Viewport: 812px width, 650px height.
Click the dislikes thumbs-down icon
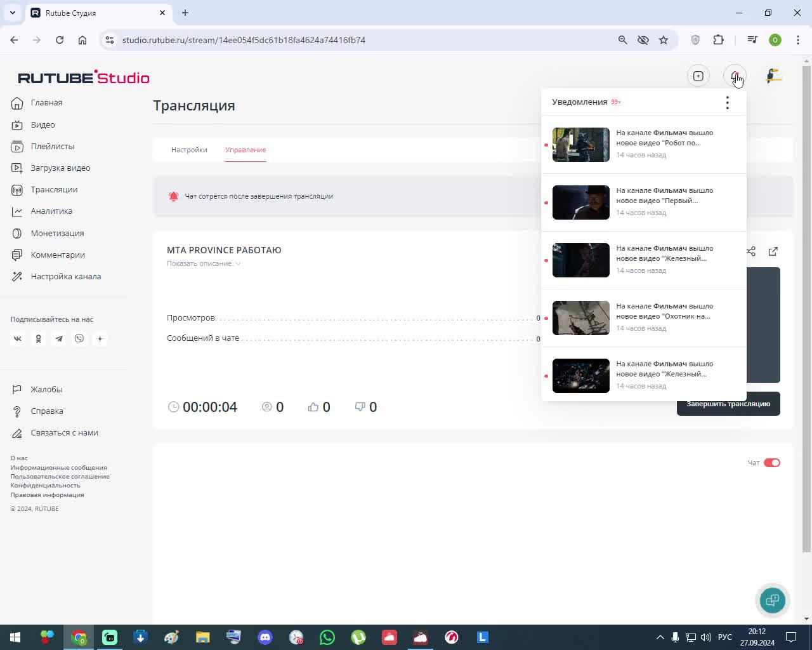(360, 407)
